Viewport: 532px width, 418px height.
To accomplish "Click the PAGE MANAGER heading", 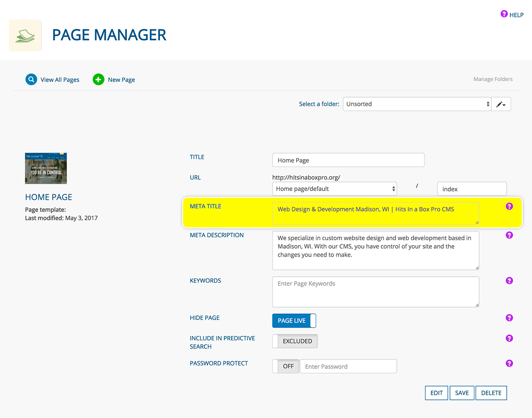I will 110,35.
